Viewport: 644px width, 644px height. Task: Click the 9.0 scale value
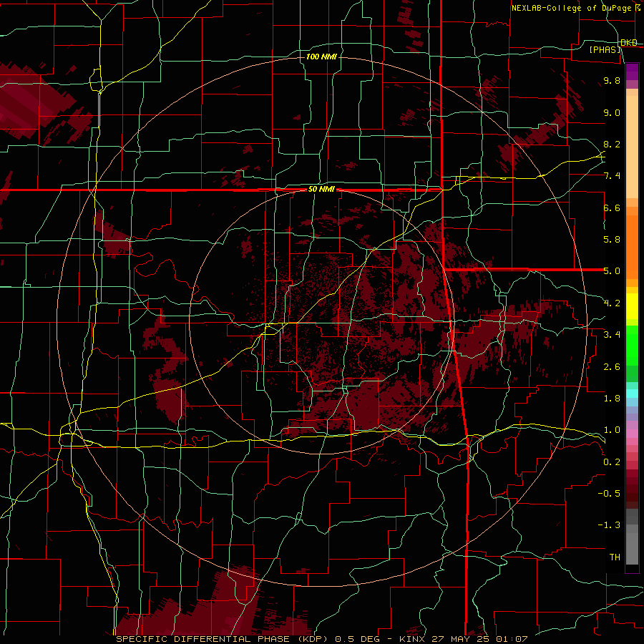click(612, 113)
